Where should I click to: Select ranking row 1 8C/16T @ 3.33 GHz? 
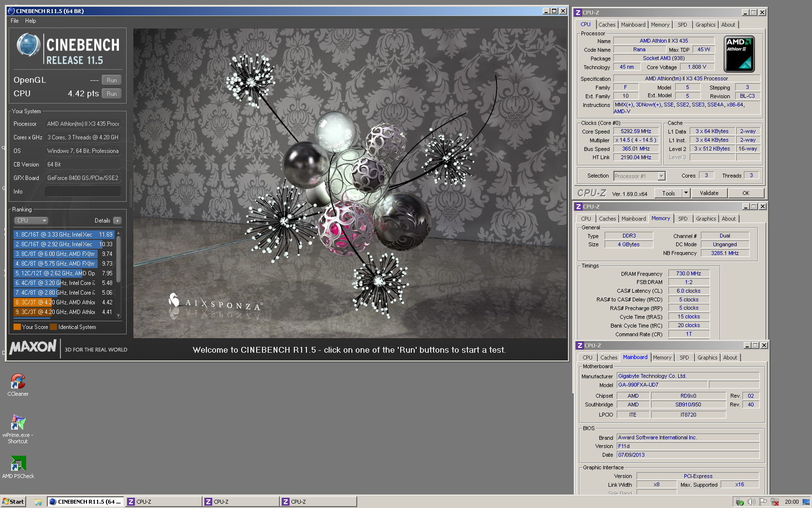[x=64, y=235]
